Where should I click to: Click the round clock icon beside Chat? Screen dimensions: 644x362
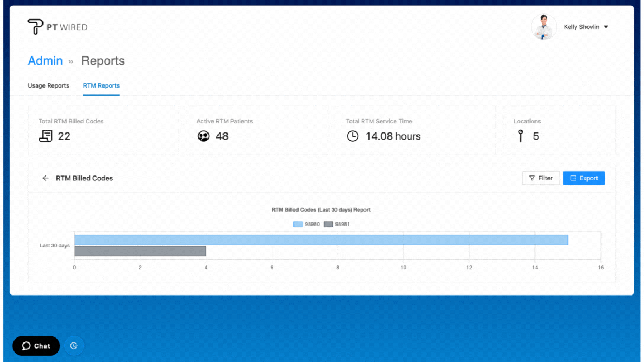tap(74, 346)
